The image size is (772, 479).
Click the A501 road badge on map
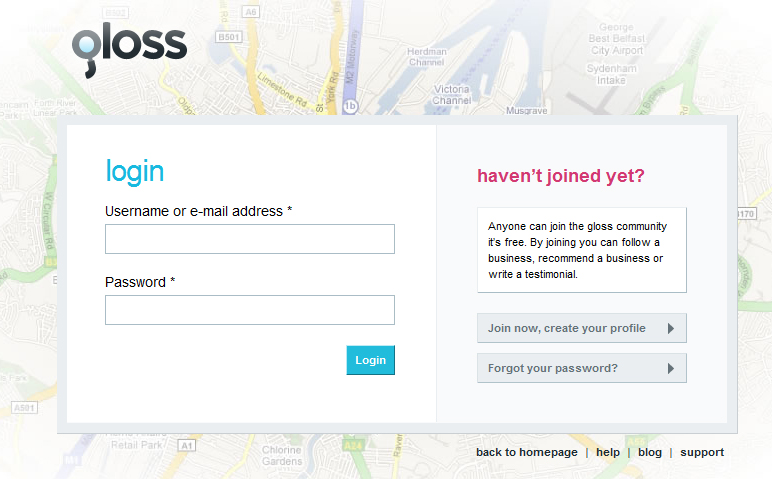[25, 408]
